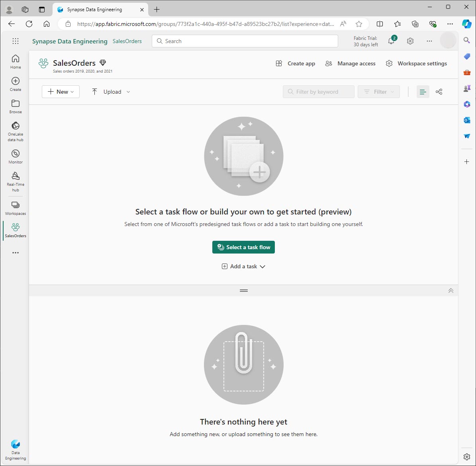476x466 pixels.
Task: Collapse the task flow panel
Action: 451,291
